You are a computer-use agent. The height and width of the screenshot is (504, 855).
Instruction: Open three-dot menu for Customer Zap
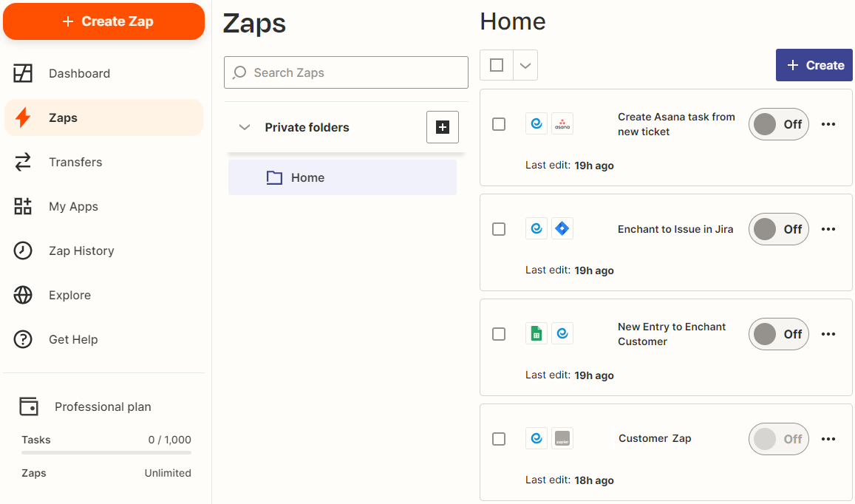(x=828, y=439)
